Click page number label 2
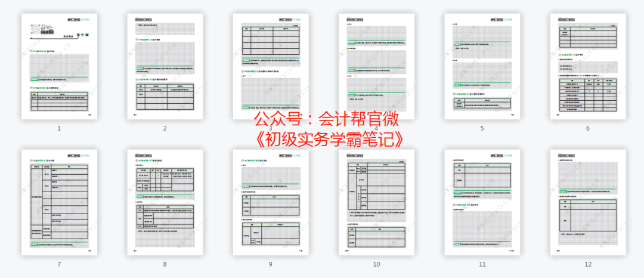Image resolution: width=644 pixels, height=278 pixels. click(x=165, y=128)
